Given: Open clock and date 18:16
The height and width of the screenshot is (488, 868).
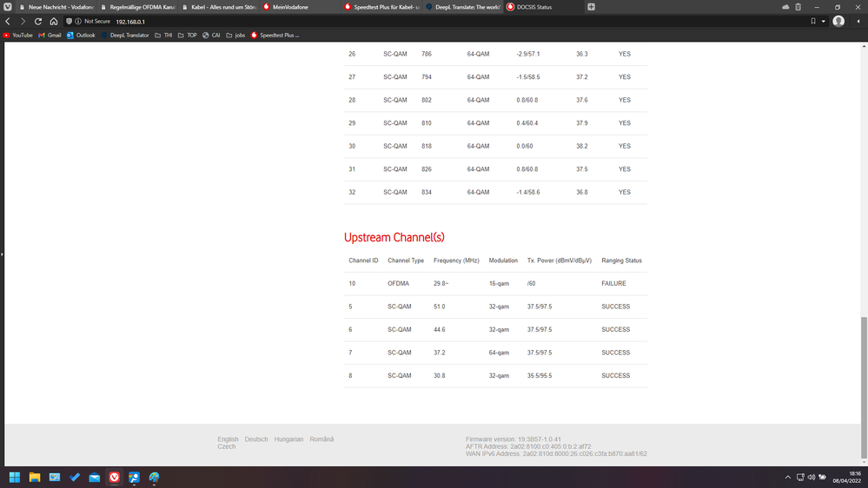Looking at the screenshot, I should click(x=847, y=477).
